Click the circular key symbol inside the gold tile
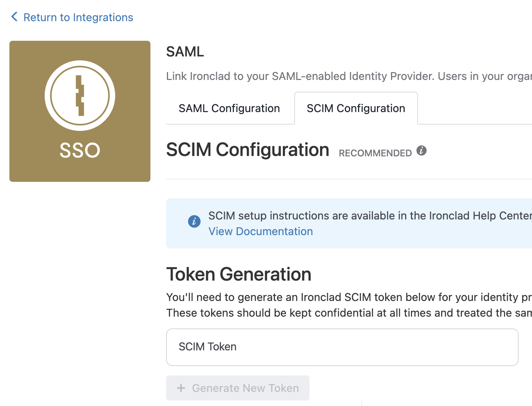 pos(80,95)
